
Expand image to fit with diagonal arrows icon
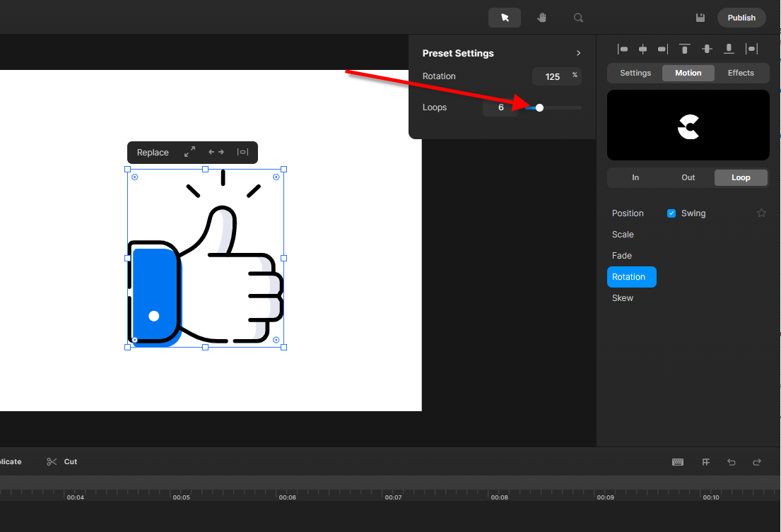(189, 153)
